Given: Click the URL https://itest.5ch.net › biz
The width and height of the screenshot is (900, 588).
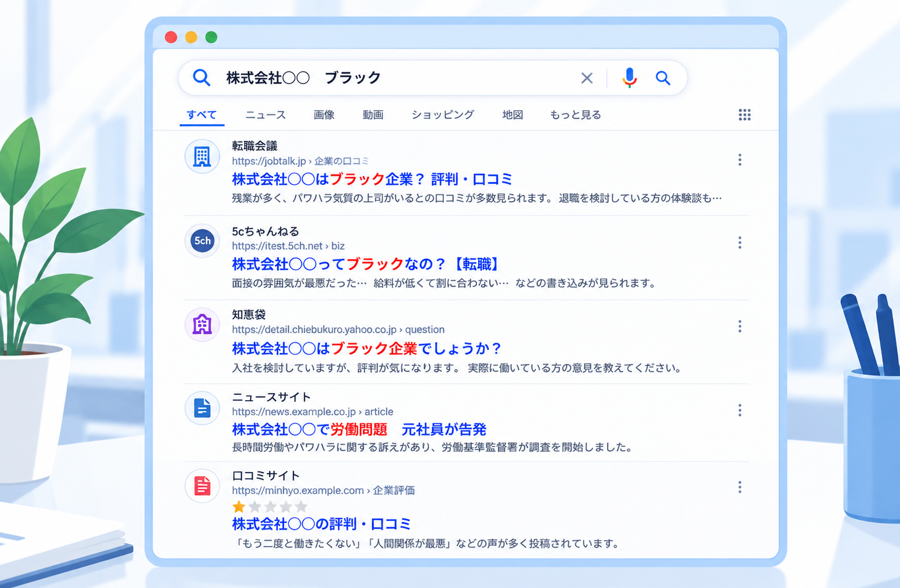Looking at the screenshot, I should [288, 246].
